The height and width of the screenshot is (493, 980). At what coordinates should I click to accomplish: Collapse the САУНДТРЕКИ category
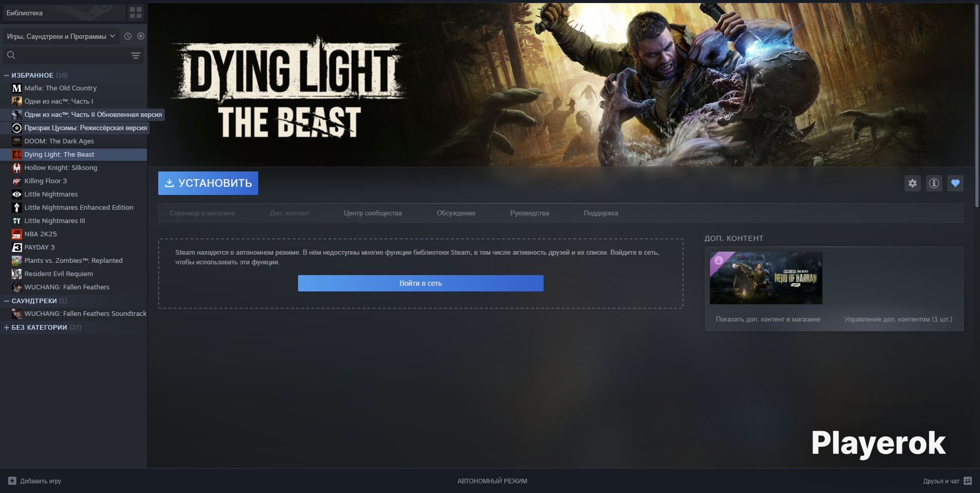coord(7,301)
